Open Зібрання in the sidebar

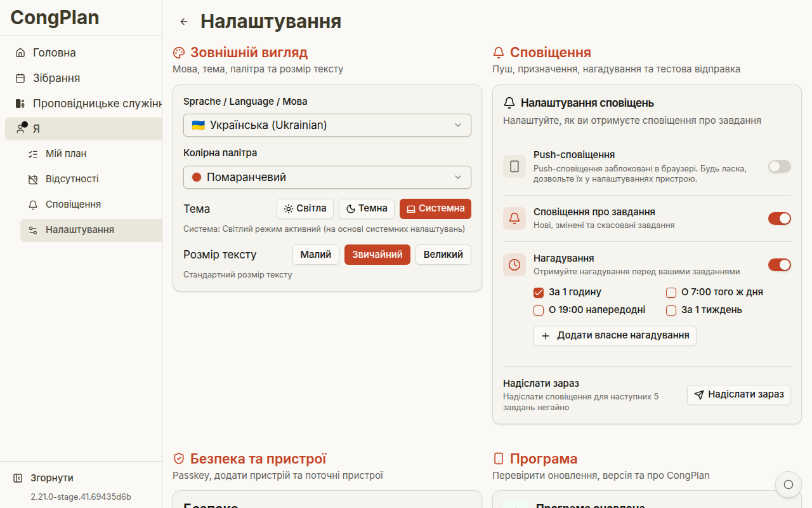(84, 78)
